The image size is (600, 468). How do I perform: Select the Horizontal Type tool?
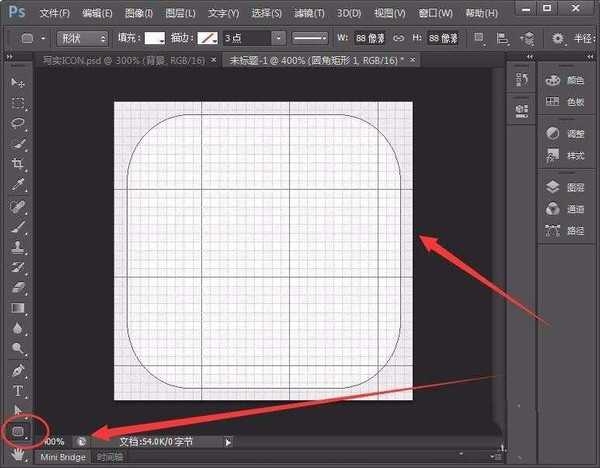tap(17, 390)
